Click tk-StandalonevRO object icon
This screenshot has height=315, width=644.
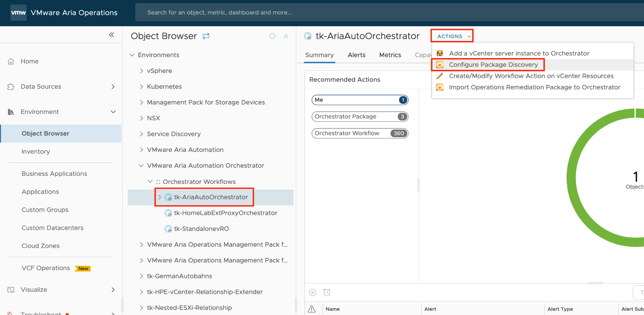tap(168, 229)
